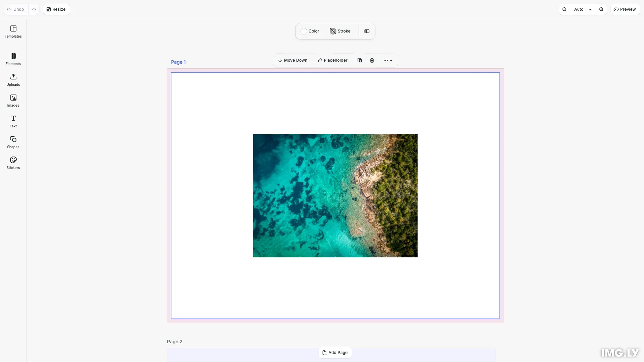Click the Add Page button

pos(335,353)
